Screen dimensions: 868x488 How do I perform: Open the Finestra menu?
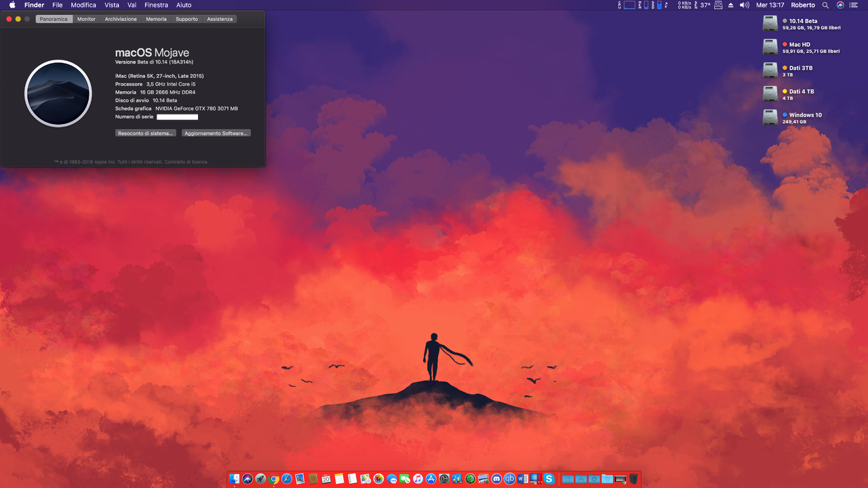pos(157,5)
